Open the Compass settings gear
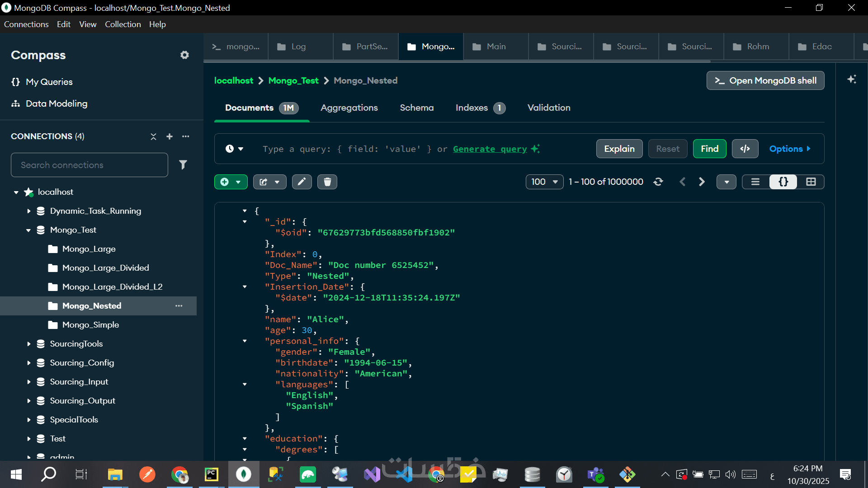868x488 pixels. coord(184,55)
